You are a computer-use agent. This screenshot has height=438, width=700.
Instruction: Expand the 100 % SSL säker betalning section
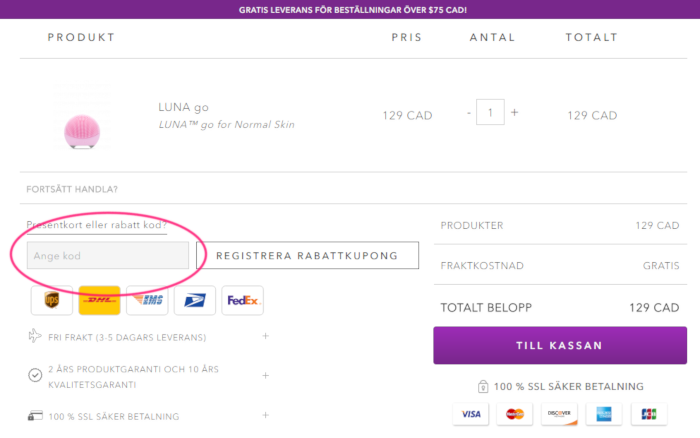tap(265, 414)
